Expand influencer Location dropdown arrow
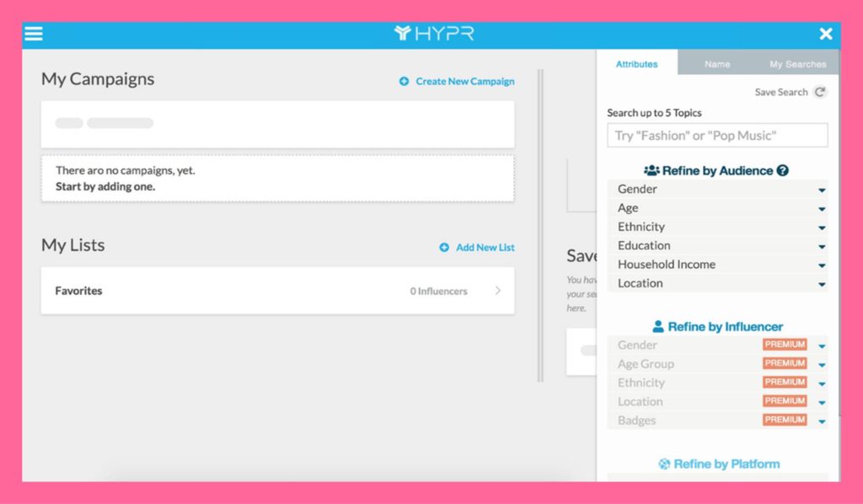 822,402
